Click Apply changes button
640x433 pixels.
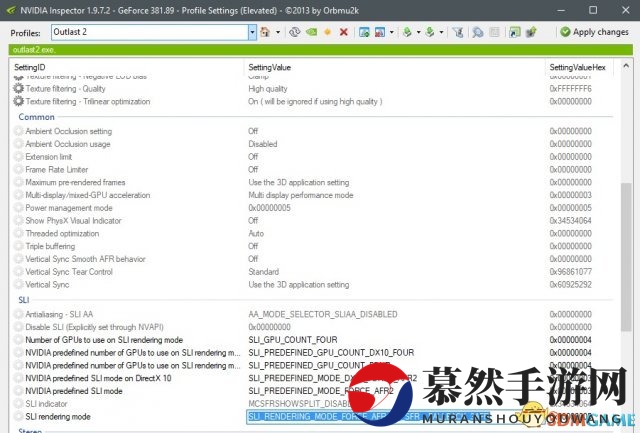pyautogui.click(x=594, y=32)
